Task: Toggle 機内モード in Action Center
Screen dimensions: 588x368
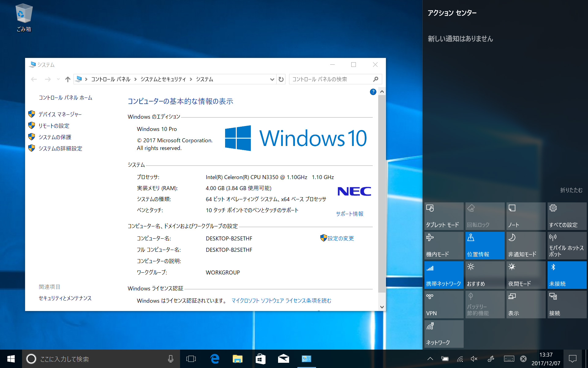Action: click(x=443, y=245)
